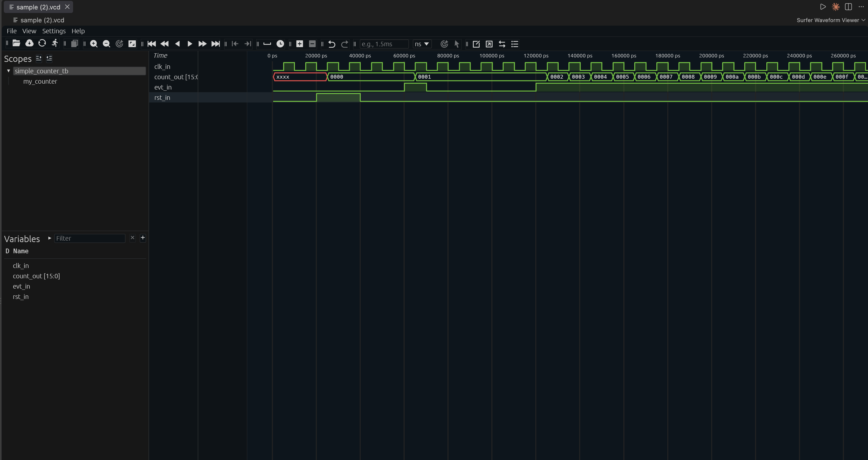Open Surfer Waveform Viewer dropdown

(x=831, y=20)
